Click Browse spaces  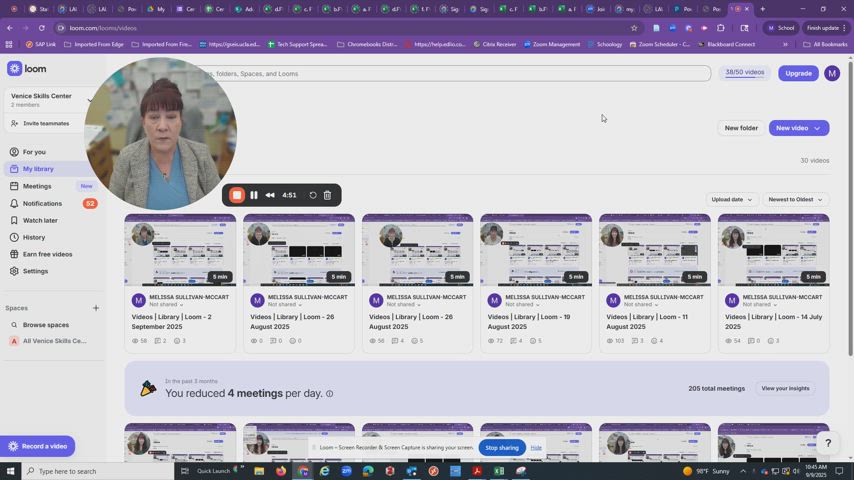point(46,325)
